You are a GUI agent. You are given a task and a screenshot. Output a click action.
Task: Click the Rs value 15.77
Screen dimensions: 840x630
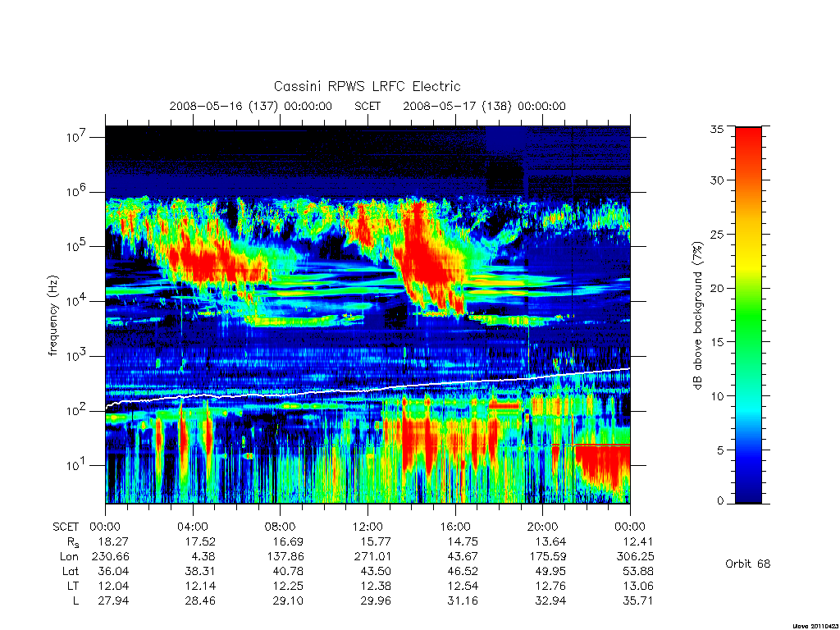coord(376,541)
